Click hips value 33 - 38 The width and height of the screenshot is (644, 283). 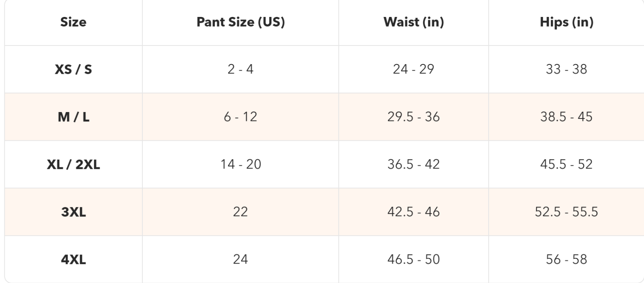tap(567, 69)
